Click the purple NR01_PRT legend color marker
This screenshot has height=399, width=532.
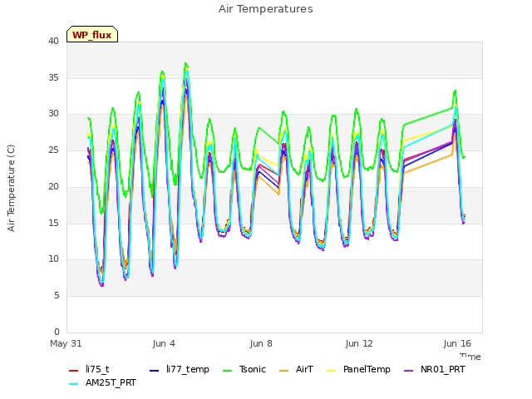408,371
